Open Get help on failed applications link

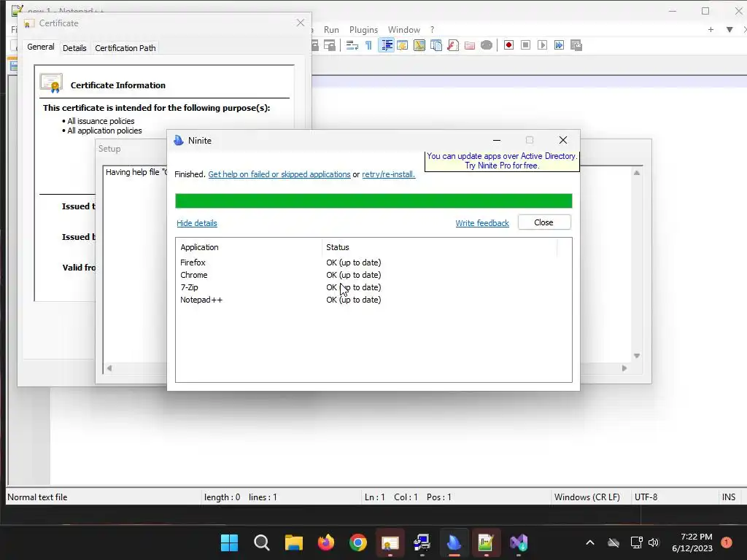[x=279, y=174]
